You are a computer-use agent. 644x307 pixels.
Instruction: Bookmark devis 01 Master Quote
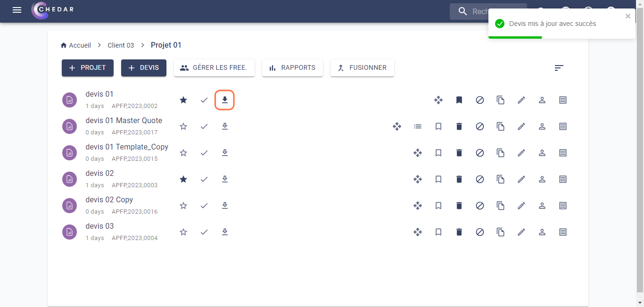pos(438,126)
